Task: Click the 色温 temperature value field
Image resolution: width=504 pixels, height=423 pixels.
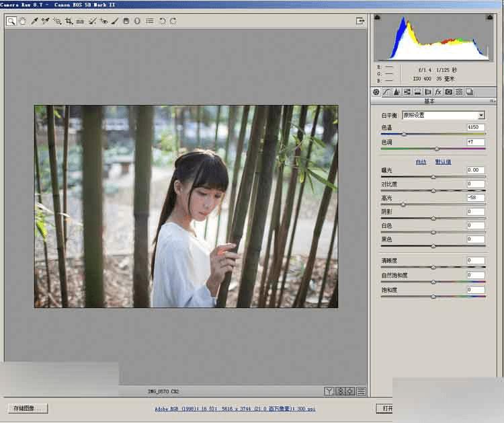Action: (476, 127)
